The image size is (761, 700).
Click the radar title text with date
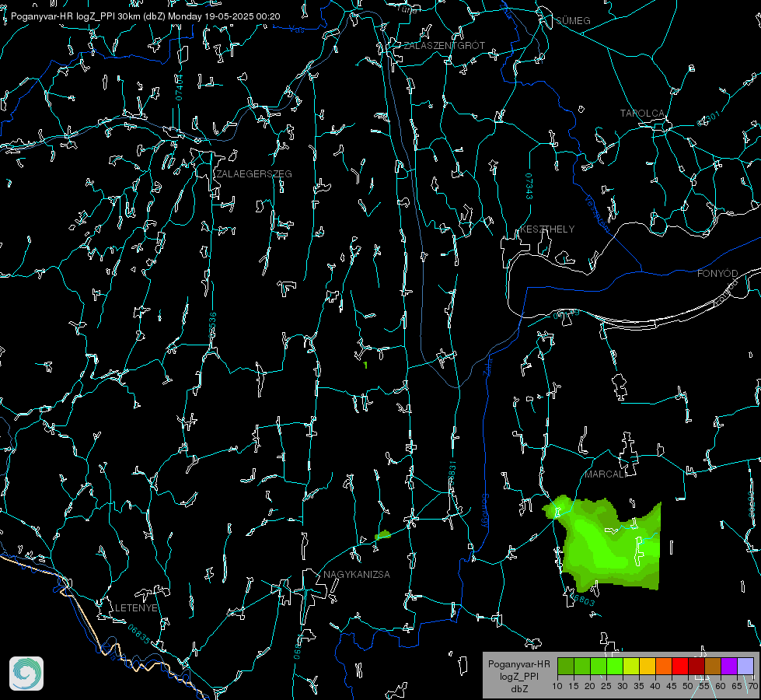(145, 16)
